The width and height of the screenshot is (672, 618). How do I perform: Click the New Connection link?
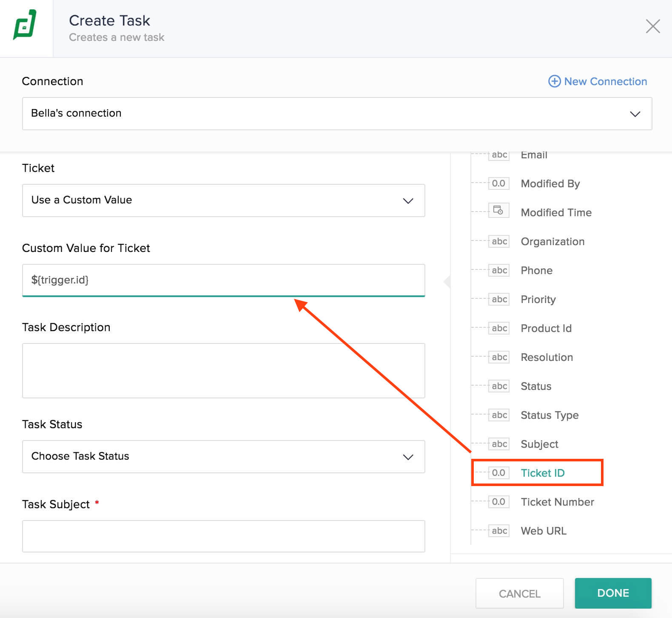[x=605, y=81]
